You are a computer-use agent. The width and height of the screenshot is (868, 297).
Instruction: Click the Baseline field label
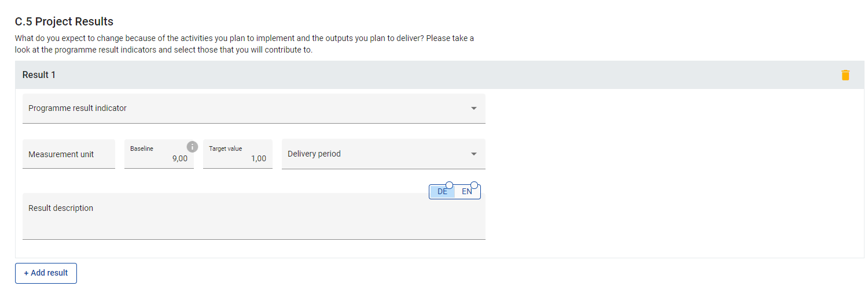point(142,148)
